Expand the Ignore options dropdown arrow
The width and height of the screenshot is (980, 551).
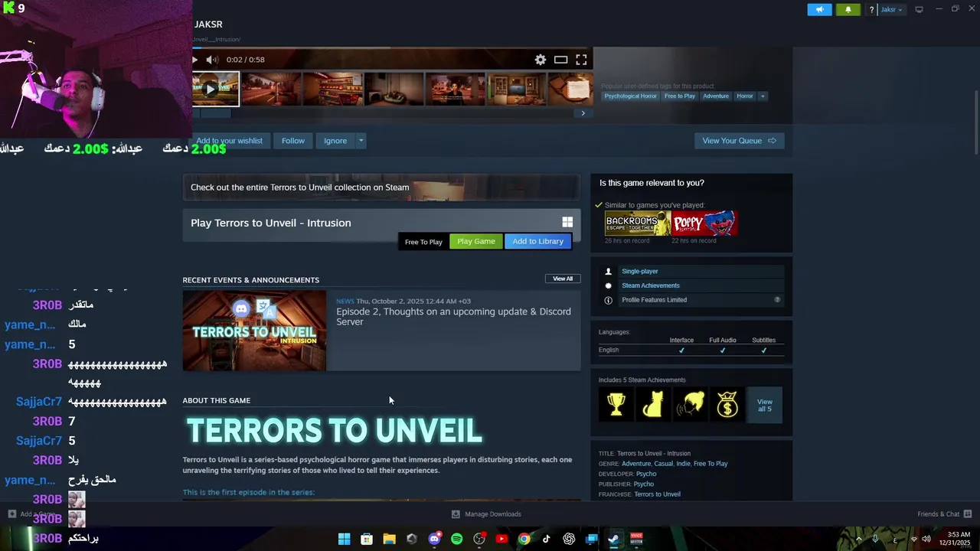tap(361, 141)
